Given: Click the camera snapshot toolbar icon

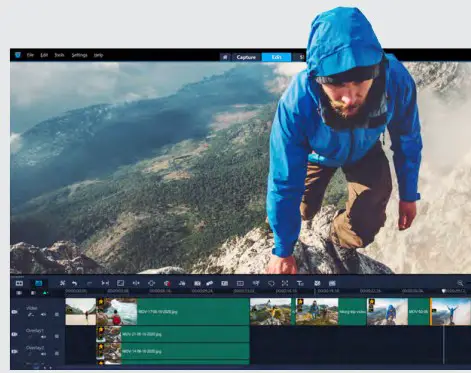Looking at the screenshot, I should (x=197, y=283).
